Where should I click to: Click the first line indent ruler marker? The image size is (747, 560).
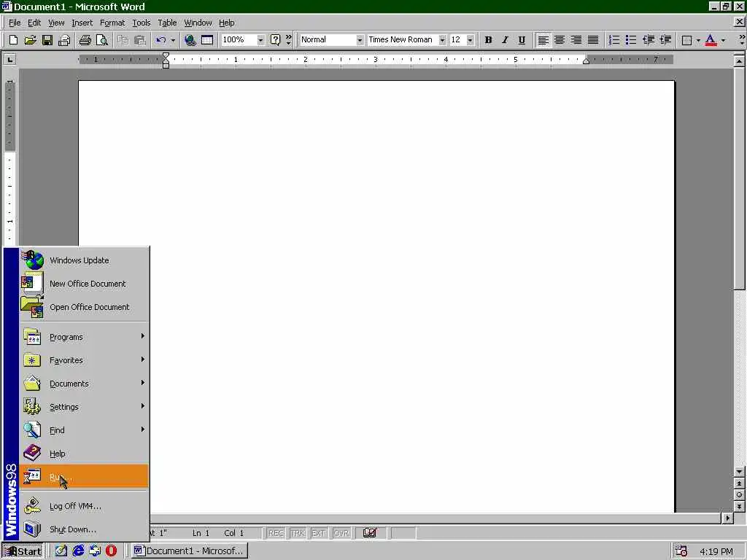point(166,56)
